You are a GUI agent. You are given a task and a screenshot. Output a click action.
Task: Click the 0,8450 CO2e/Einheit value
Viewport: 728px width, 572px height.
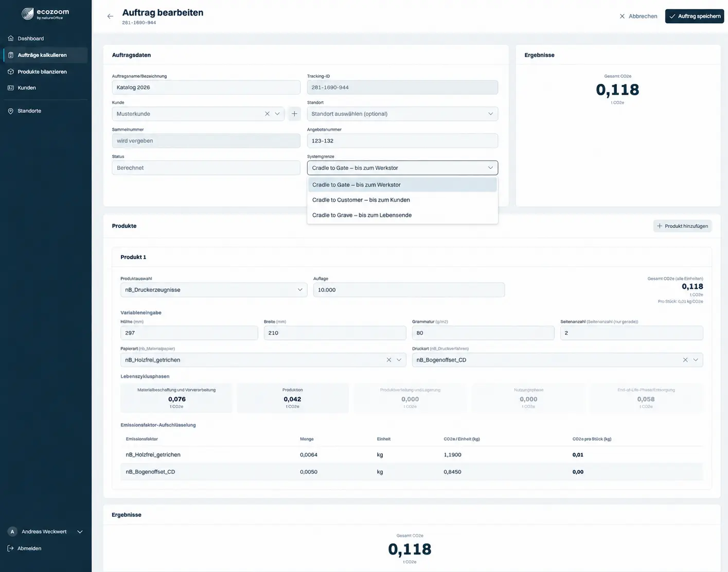coord(452,472)
